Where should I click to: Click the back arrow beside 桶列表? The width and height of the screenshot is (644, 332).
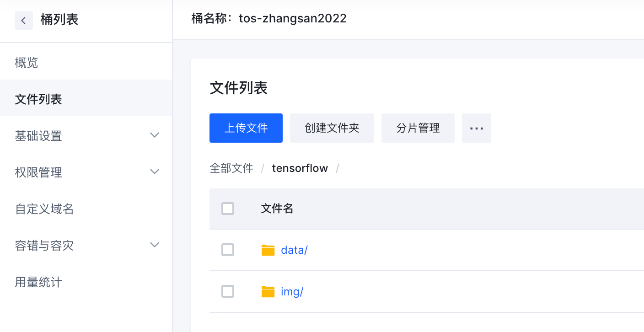[x=23, y=21]
